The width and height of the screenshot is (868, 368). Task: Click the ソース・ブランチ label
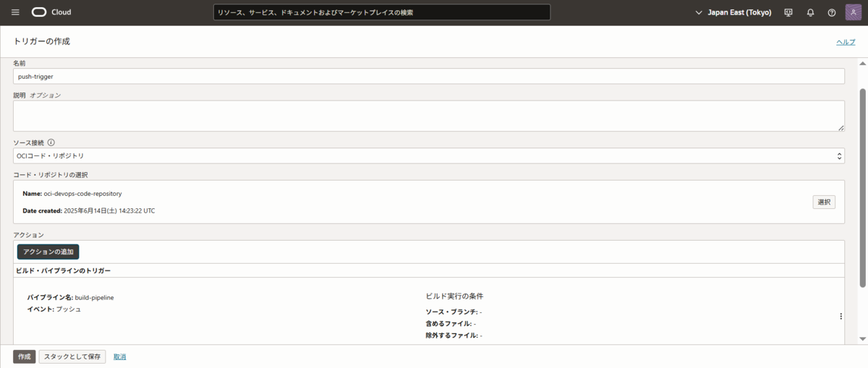click(452, 312)
